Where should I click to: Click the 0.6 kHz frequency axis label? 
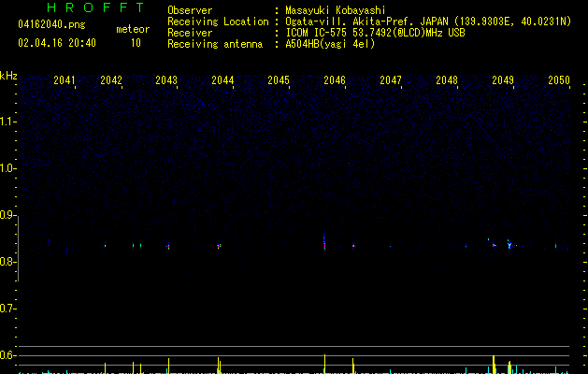pyautogui.click(x=7, y=355)
